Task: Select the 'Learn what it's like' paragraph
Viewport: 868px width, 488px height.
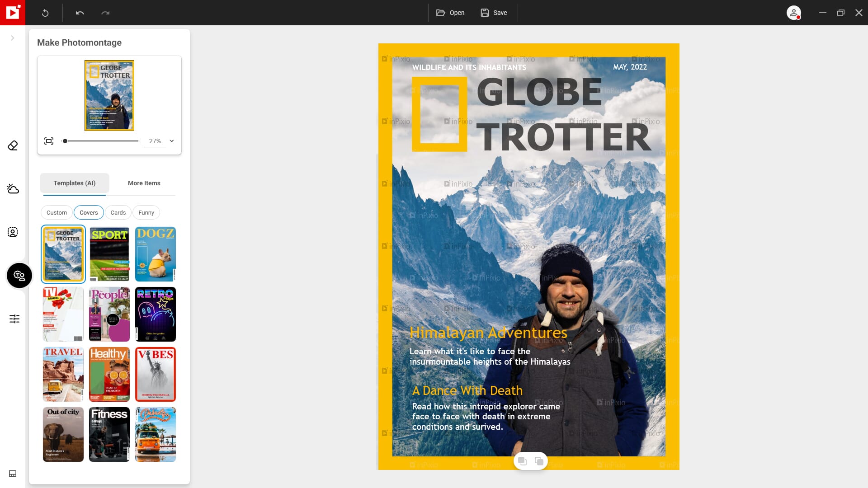Action: (x=490, y=357)
